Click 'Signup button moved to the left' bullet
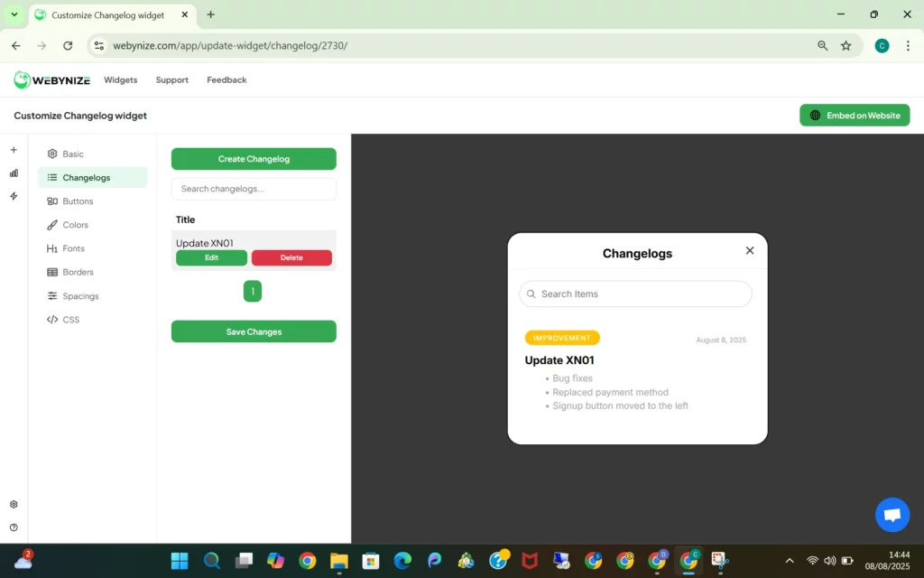The height and width of the screenshot is (578, 924). 620,406
